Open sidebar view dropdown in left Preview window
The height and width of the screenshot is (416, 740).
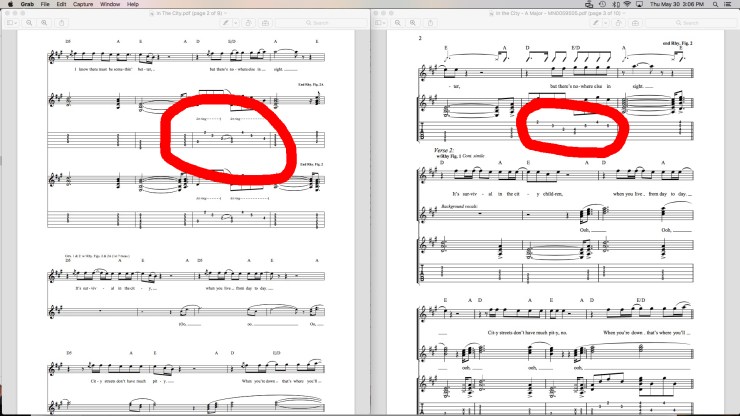[x=12, y=23]
